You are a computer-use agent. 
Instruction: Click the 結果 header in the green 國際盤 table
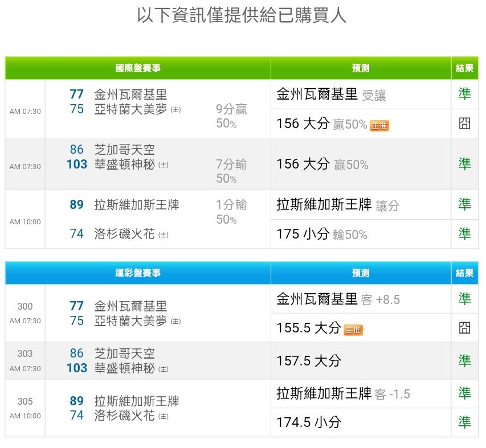464,68
